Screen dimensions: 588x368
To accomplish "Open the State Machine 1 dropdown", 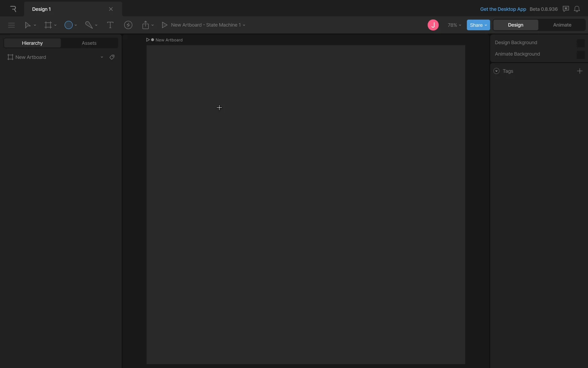I will click(x=244, y=25).
